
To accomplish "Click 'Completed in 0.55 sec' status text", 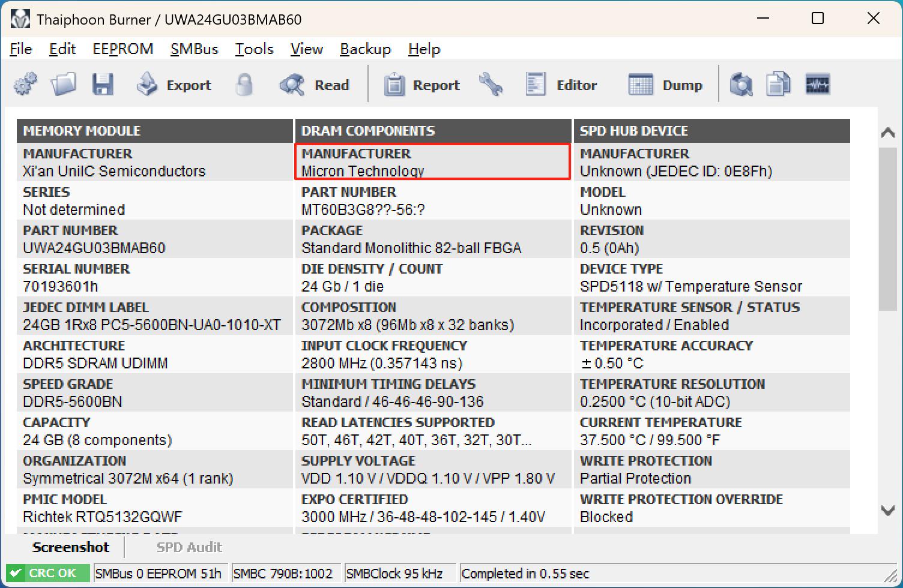I will [x=525, y=574].
